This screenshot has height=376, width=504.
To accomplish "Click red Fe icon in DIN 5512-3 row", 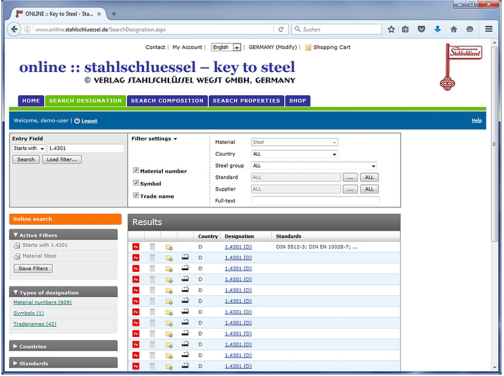I will click(136, 247).
